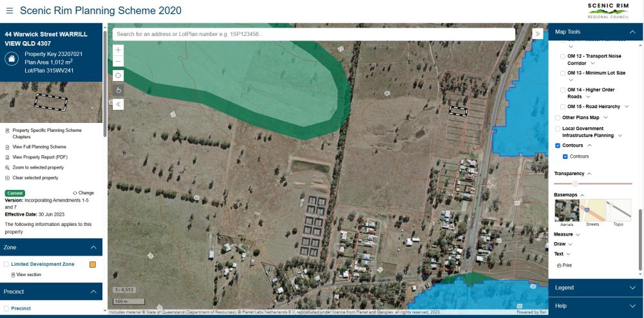The height and width of the screenshot is (318, 644).
Task: Expand the Other Plans Map group
Action: click(x=606, y=118)
